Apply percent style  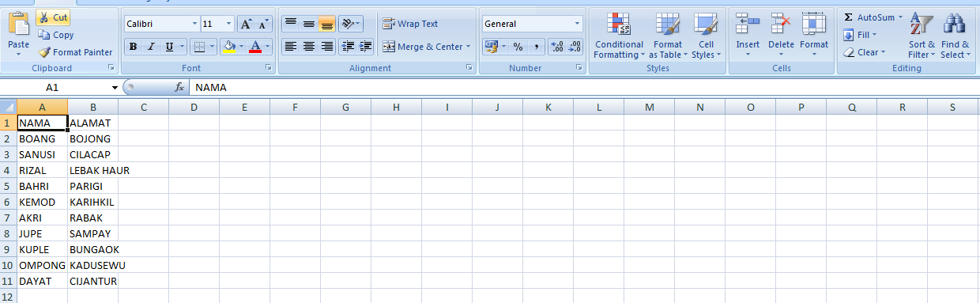(518, 47)
